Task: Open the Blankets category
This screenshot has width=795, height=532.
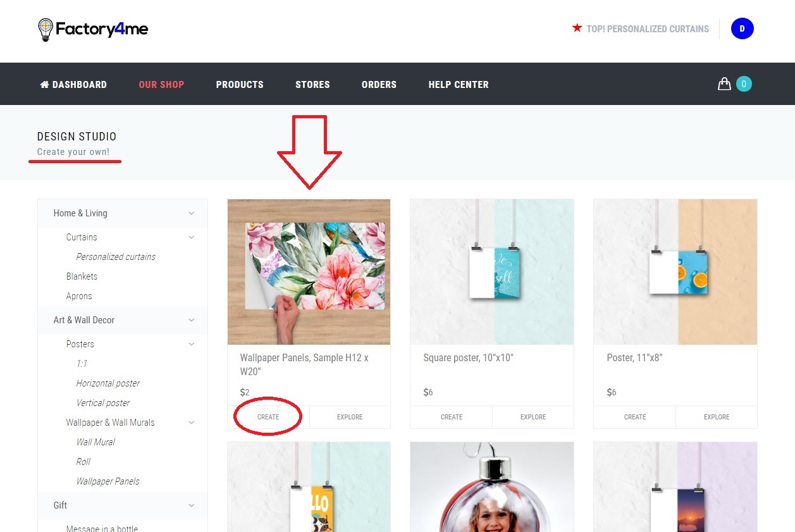Action: pyautogui.click(x=82, y=276)
